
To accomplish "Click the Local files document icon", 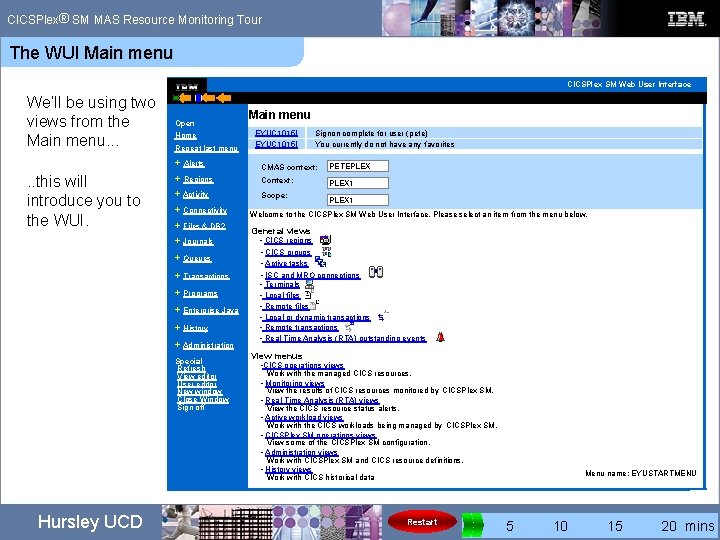I will [x=308, y=295].
